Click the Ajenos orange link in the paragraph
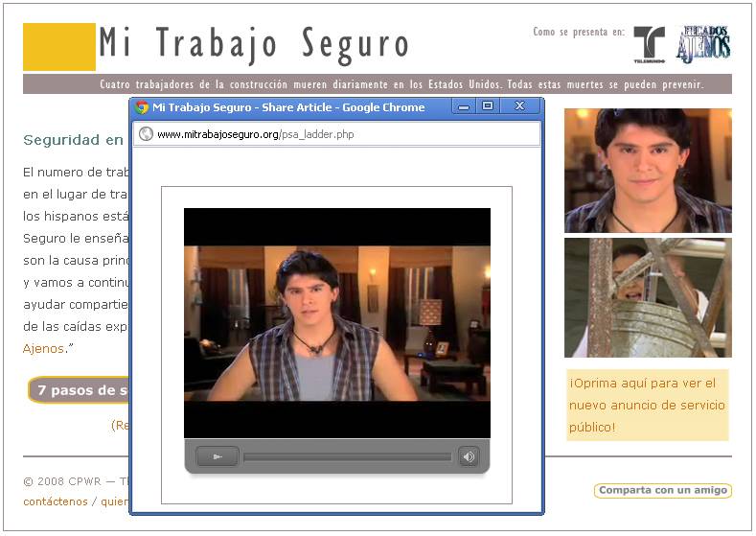 click(43, 348)
